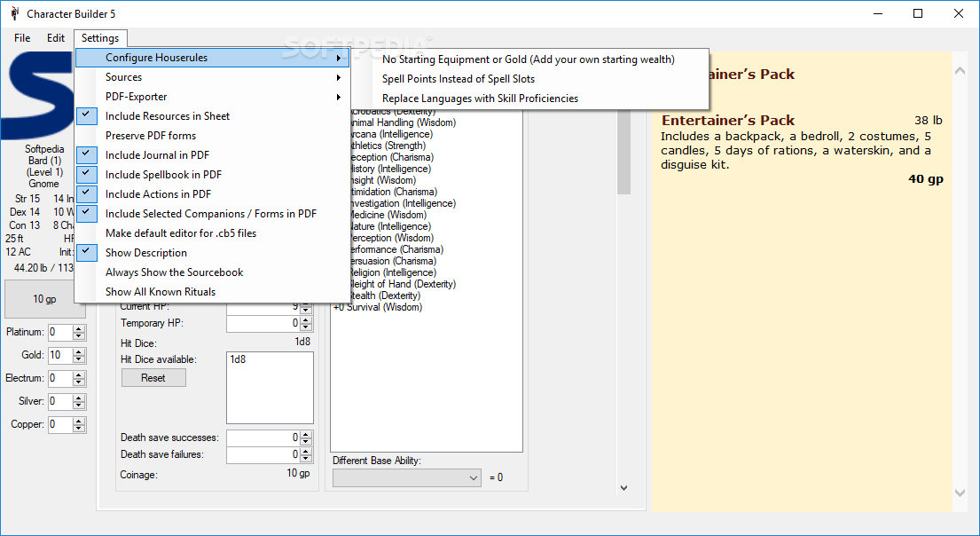The height and width of the screenshot is (536, 980).
Task: Open Configure Houserules submenu
Action: (x=212, y=58)
